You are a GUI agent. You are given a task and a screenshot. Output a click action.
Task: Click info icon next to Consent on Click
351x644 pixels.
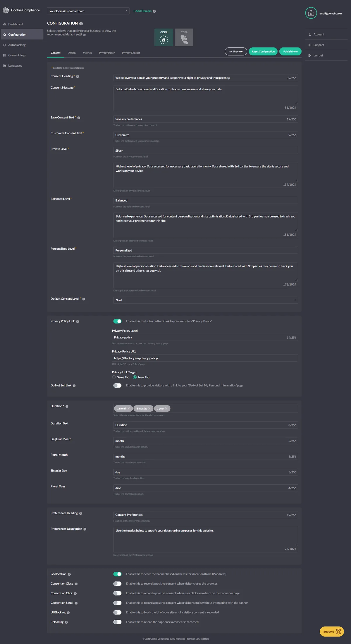pos(75,594)
